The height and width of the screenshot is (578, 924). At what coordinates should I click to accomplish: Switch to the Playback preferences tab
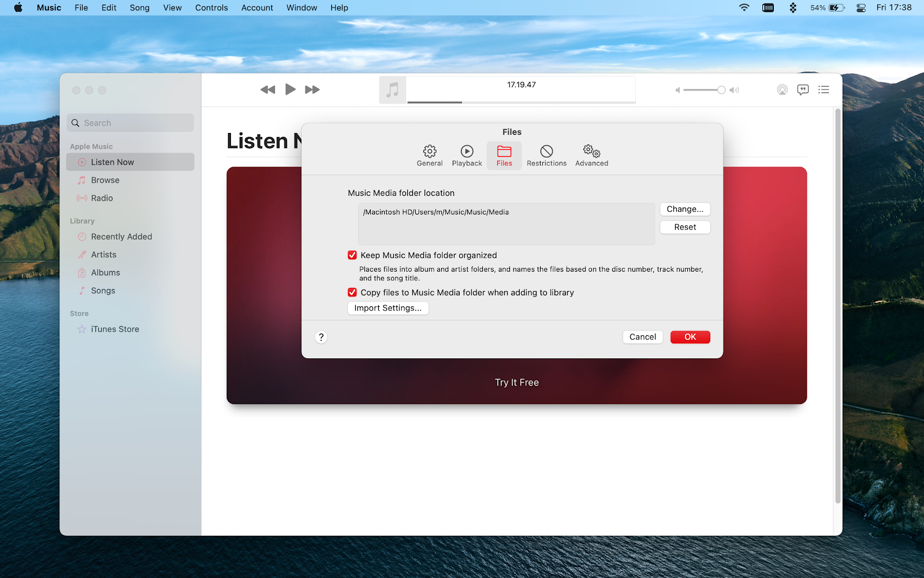click(467, 155)
